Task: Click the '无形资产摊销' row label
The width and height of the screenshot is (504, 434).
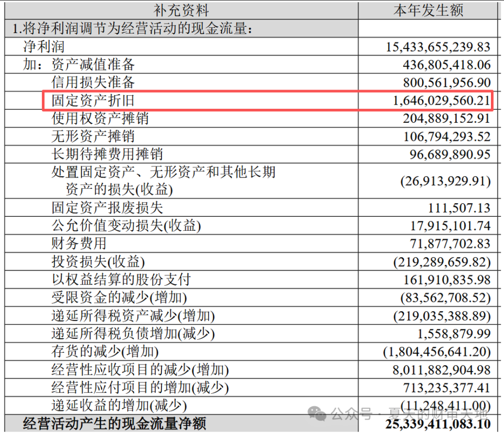Action: [x=93, y=136]
